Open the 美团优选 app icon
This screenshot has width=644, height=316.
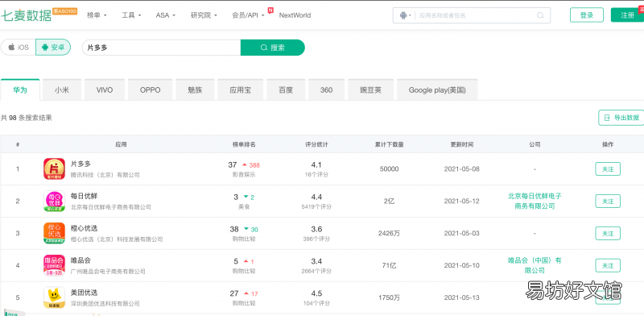[54, 297]
